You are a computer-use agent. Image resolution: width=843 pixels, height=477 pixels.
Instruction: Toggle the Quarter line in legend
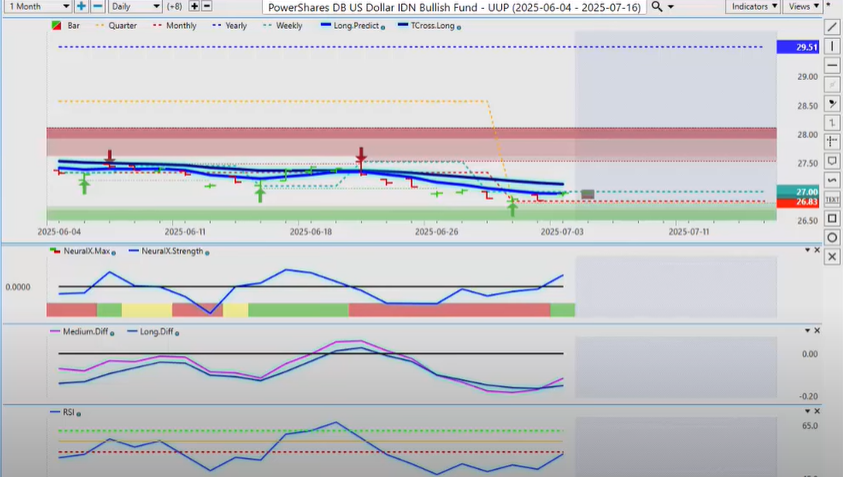(122, 26)
